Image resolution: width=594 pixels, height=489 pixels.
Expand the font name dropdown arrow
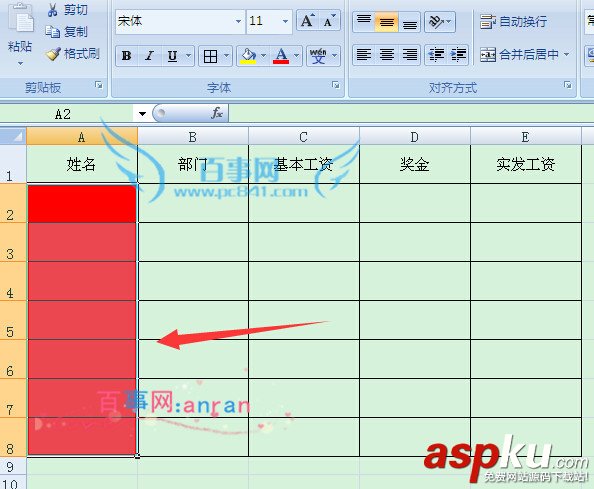pyautogui.click(x=239, y=21)
